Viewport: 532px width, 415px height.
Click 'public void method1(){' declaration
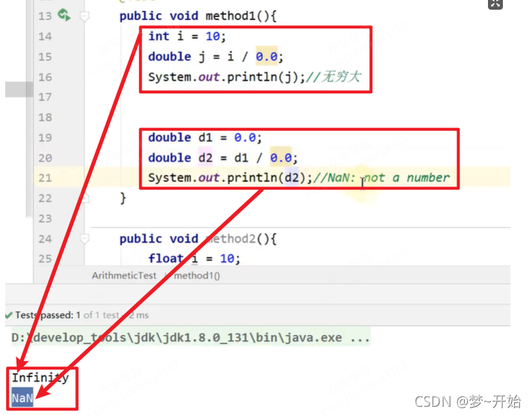coord(198,16)
